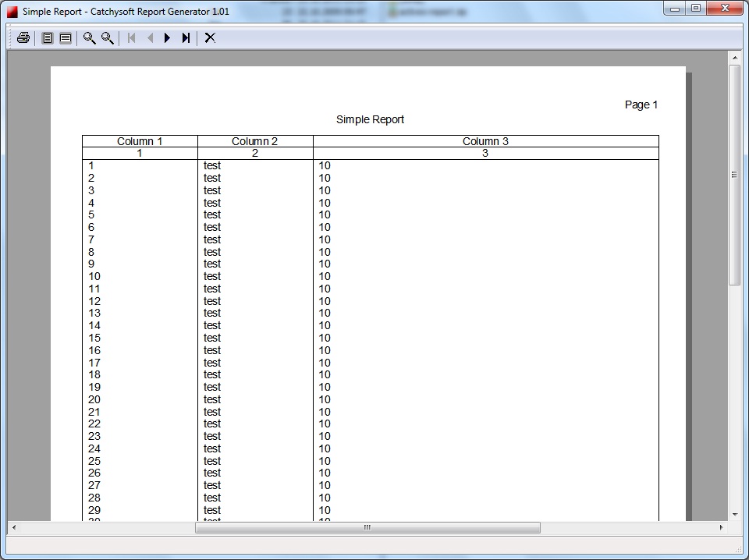749x560 pixels.
Task: Go to the previous page
Action: tap(150, 37)
